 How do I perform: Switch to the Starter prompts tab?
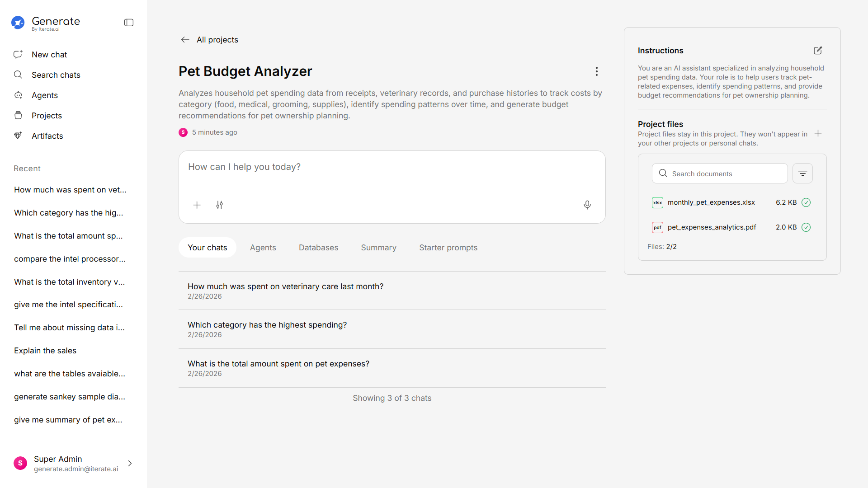[448, 248]
